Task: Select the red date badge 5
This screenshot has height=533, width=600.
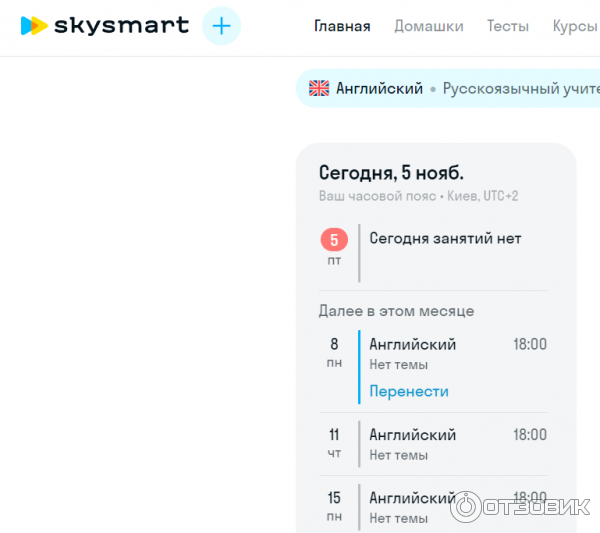Action: coord(334,240)
